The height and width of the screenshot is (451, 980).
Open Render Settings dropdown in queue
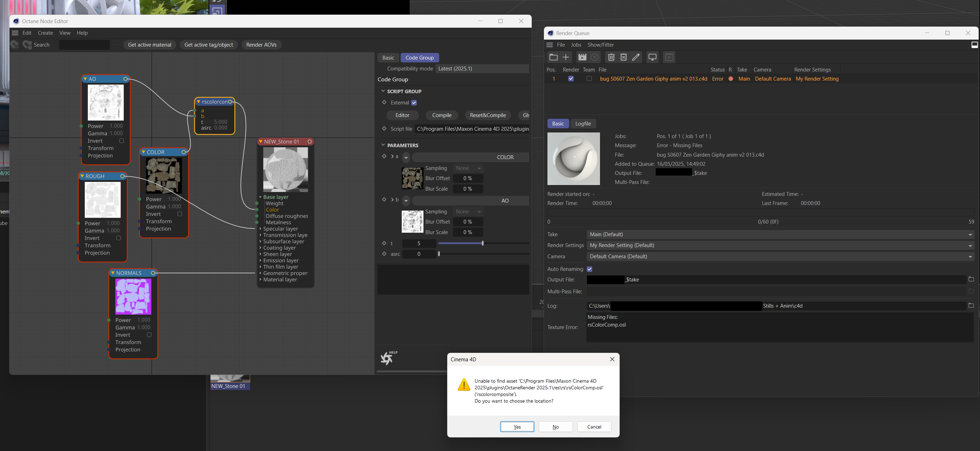[x=780, y=246]
